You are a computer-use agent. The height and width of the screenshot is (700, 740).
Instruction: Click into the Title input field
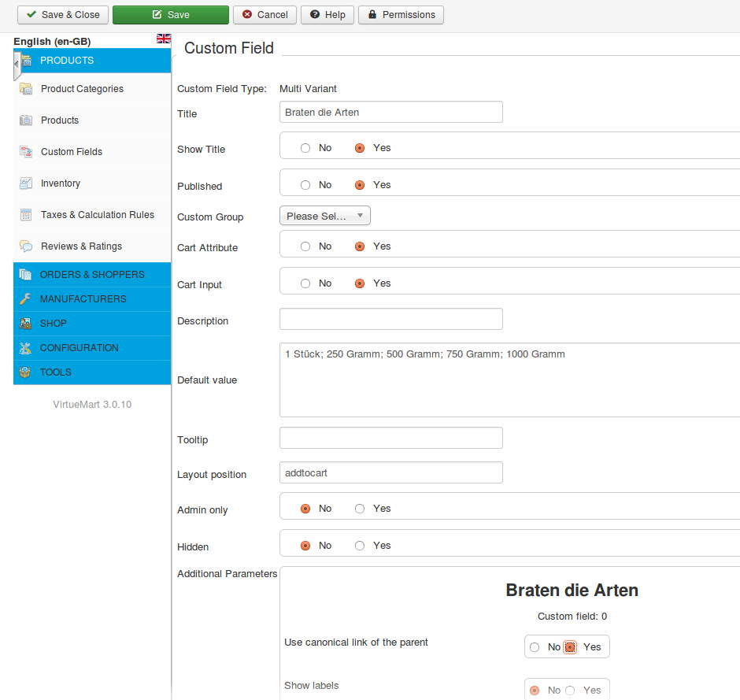390,113
